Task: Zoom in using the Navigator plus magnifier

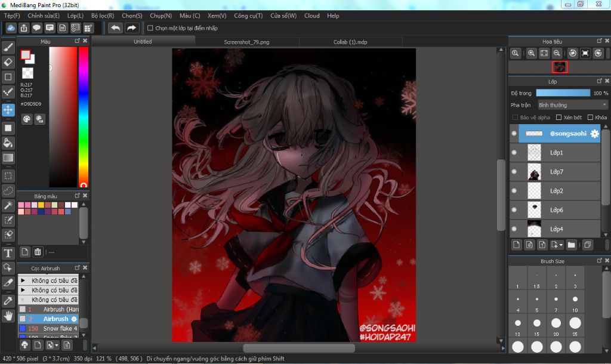Action: (x=531, y=53)
